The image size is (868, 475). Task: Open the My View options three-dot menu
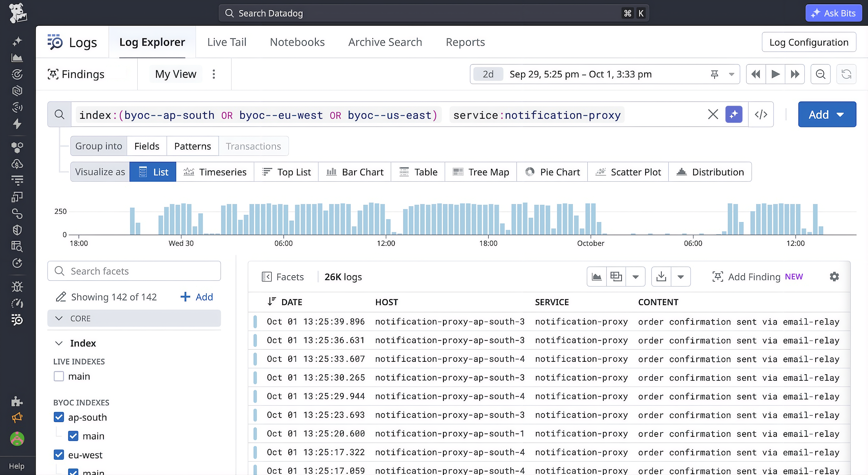[x=214, y=74]
